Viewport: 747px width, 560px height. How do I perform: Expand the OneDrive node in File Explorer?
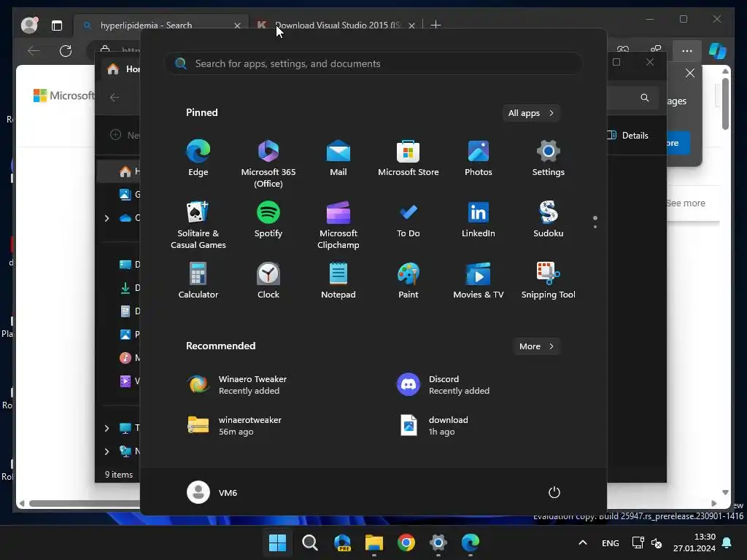point(107,218)
